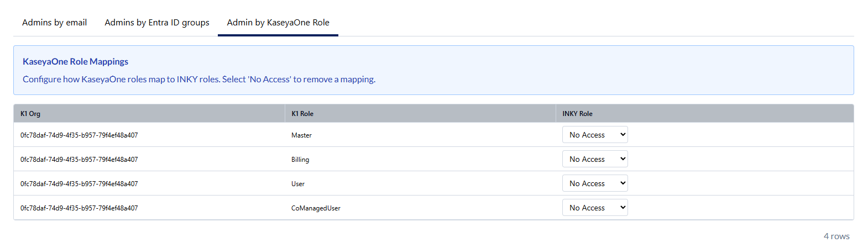The height and width of the screenshot is (248, 868).
Task: Click the KaseyaOne Role Mappings heading
Action: 75,62
